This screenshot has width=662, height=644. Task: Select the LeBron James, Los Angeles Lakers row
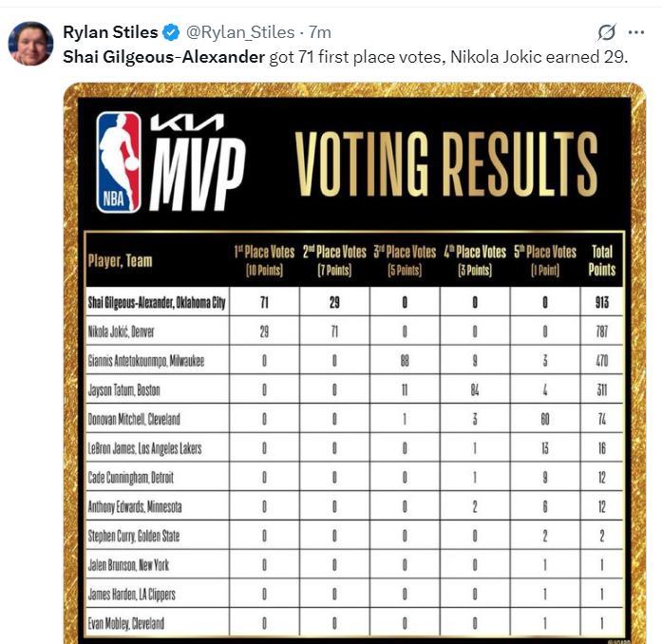pos(354,447)
